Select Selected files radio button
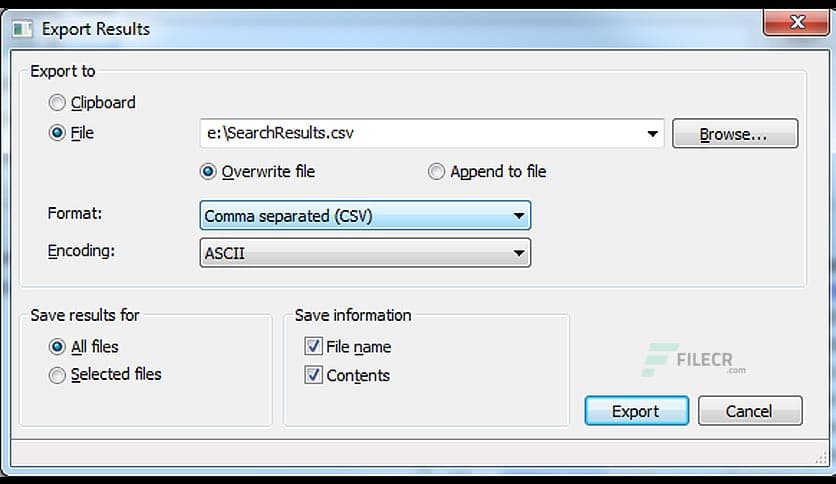The image size is (836, 484). [x=57, y=375]
